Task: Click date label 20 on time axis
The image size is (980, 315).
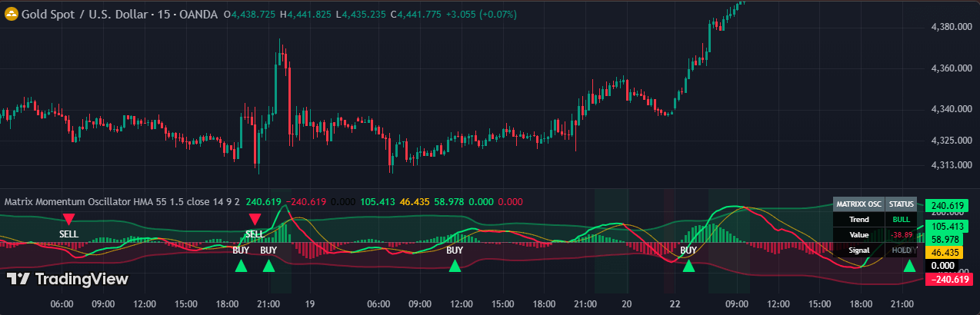Action: coord(625,304)
